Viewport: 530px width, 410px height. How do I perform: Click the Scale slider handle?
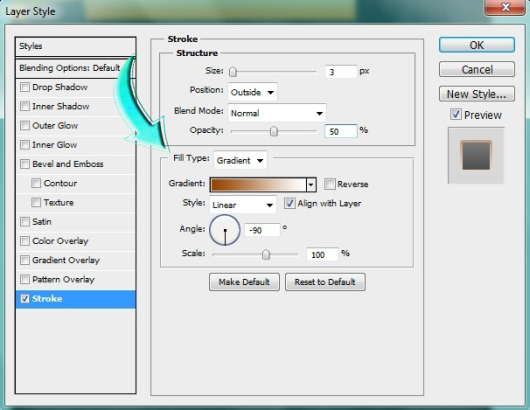tap(266, 254)
